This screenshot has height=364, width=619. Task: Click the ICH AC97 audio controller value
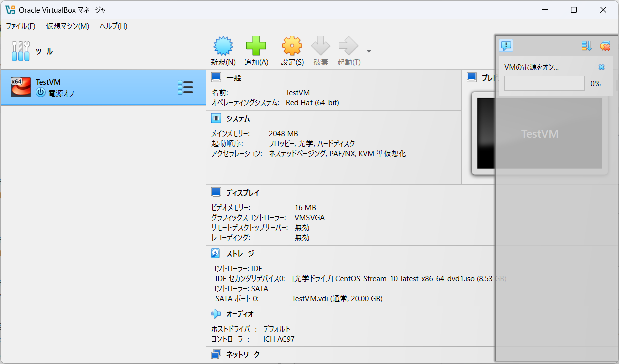point(279,339)
